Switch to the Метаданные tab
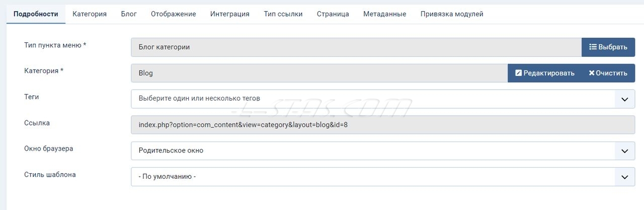This screenshot has width=644, height=210. click(385, 14)
